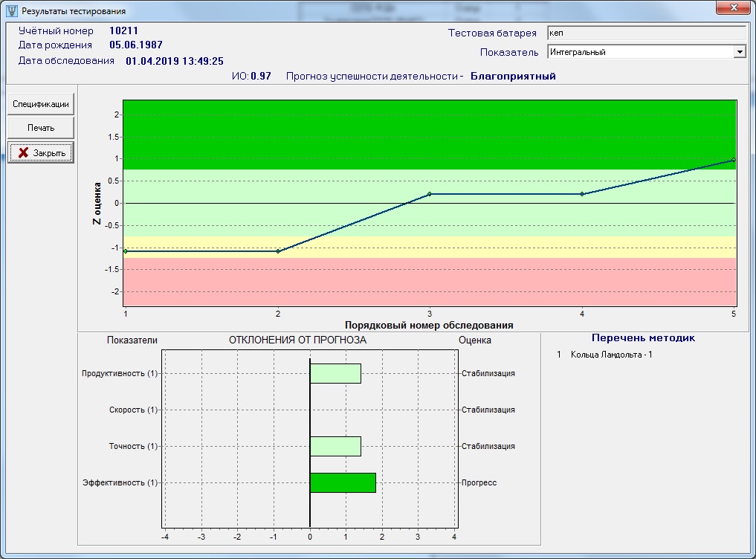Click the Прогресс rating label
The image size is (756, 559).
pyautogui.click(x=479, y=482)
